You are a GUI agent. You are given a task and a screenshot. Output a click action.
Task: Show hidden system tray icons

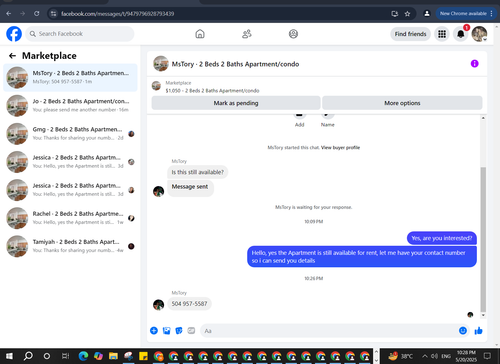pos(425,356)
